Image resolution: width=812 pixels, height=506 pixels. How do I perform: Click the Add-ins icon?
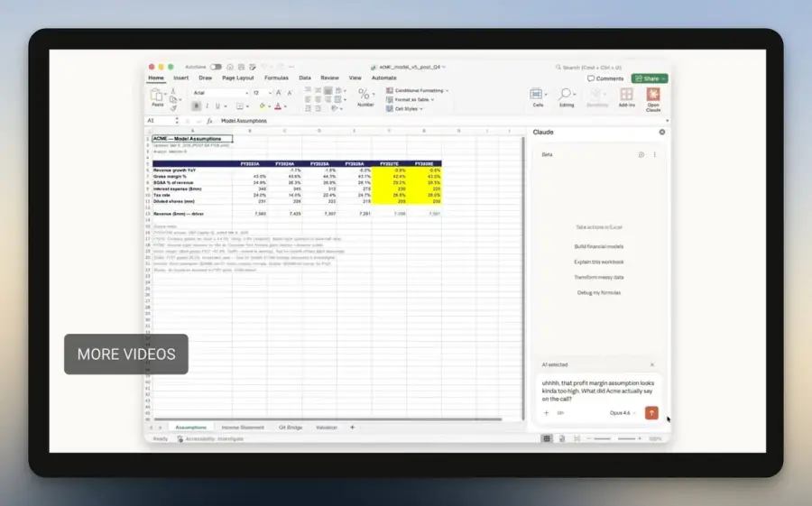click(x=627, y=97)
